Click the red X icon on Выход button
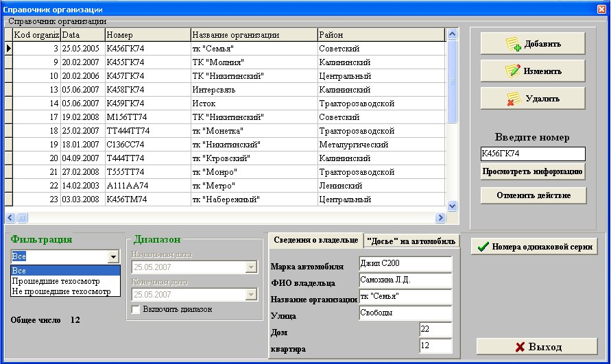 (520, 347)
